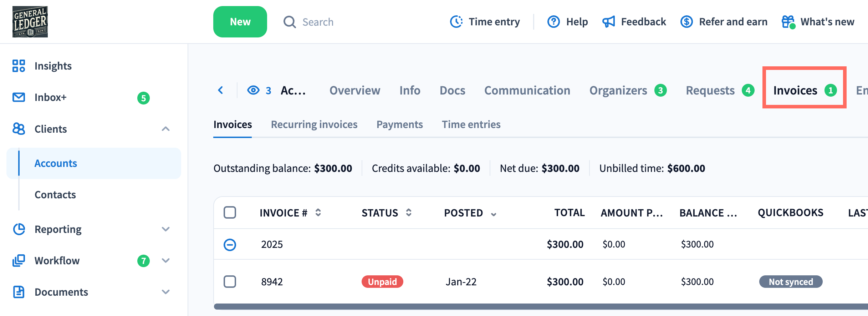Click the Feedback megaphone icon
The height and width of the screenshot is (316, 868).
click(609, 22)
